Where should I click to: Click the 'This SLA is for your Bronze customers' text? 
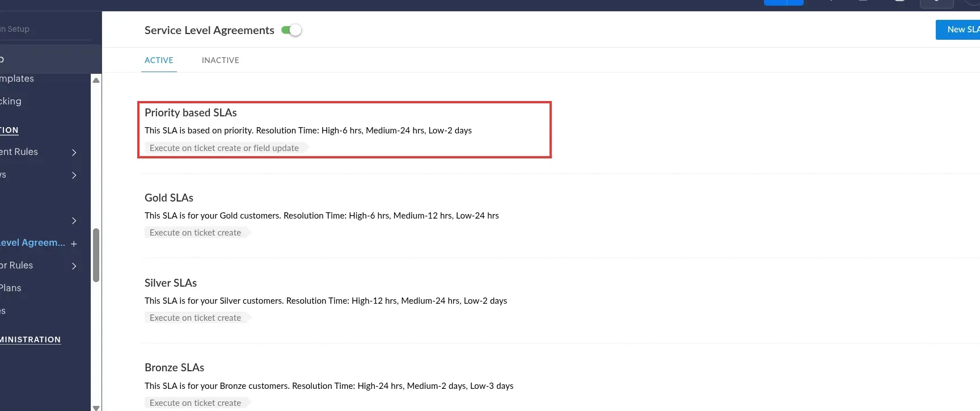[x=329, y=385]
